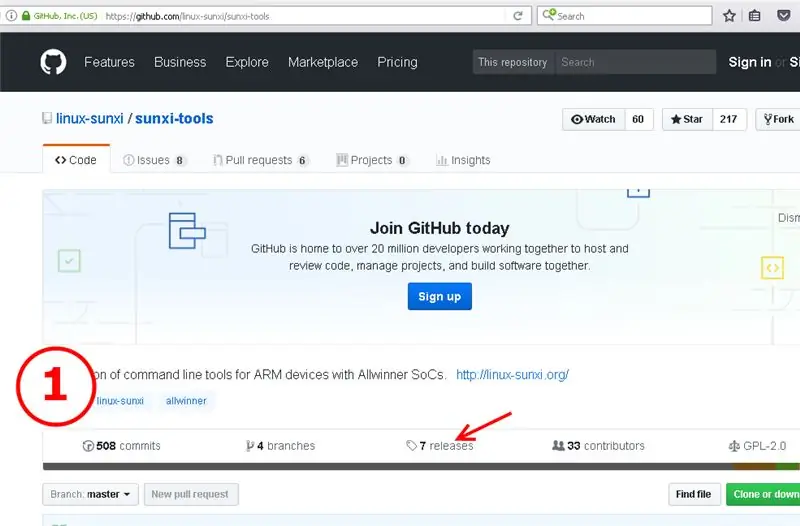The image size is (800, 526).
Task: Click the browser address bar URL
Action: (188, 16)
